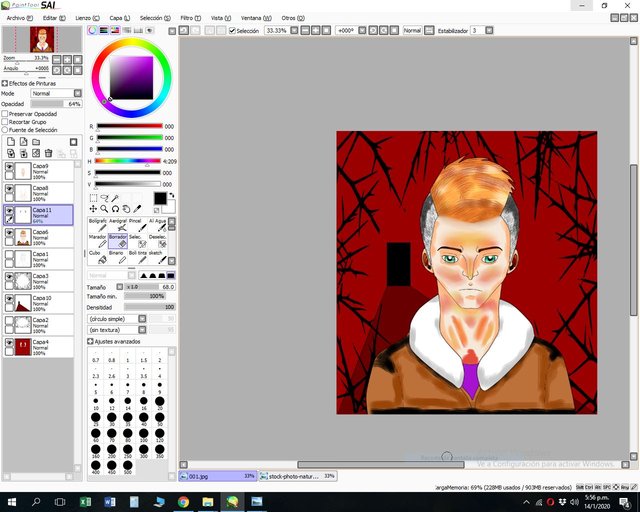Pick the zoom magnifier tool
This screenshot has width=640, height=512.
104,209
